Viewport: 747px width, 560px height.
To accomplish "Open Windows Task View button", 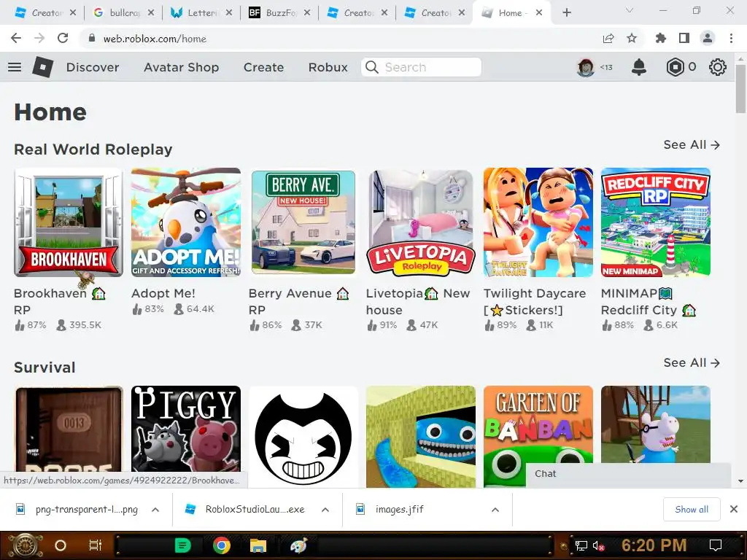I will click(96, 545).
